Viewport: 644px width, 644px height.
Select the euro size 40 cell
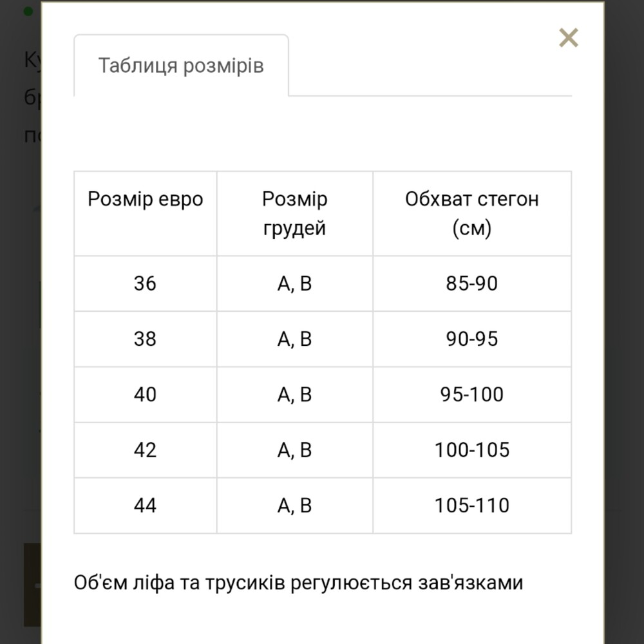(x=145, y=395)
